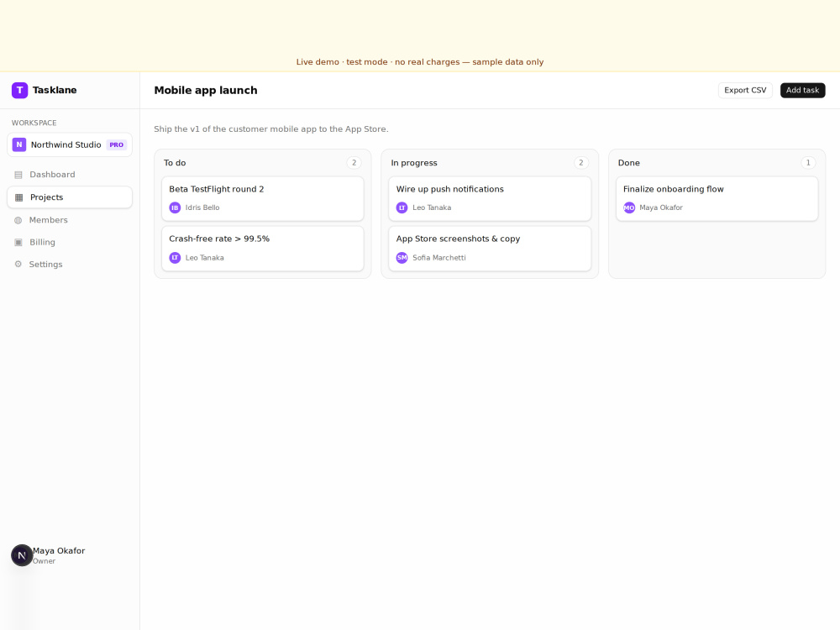Viewport: 840px width, 630px height.
Task: Open Finalize onboarding flow card
Action: point(717,199)
